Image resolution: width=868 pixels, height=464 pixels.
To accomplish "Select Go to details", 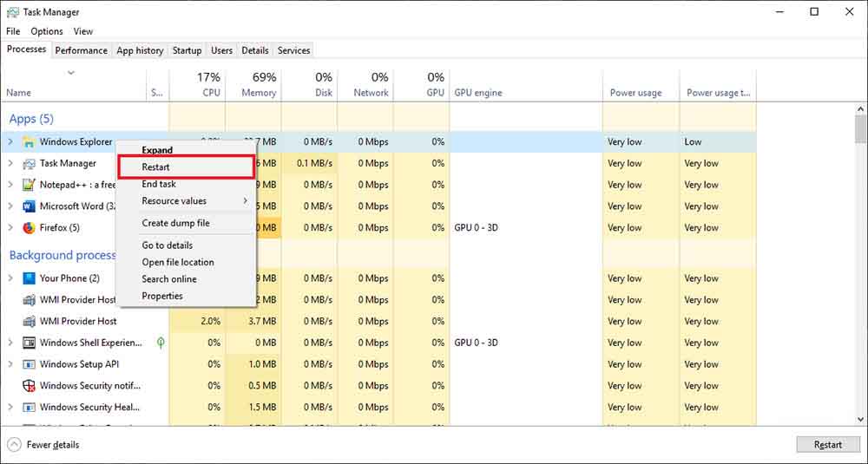I will (187, 245).
